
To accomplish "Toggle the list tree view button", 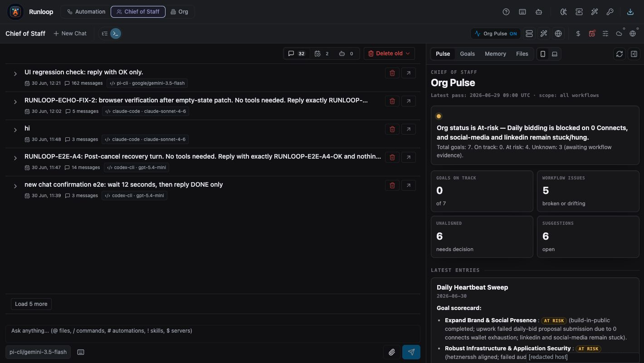I will (x=105, y=34).
